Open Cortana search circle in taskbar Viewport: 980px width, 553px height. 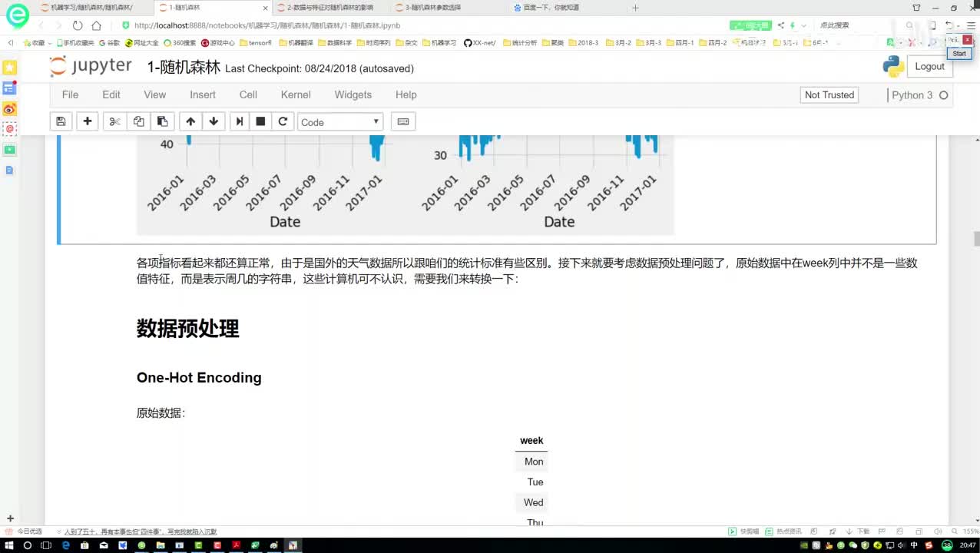pyautogui.click(x=28, y=545)
